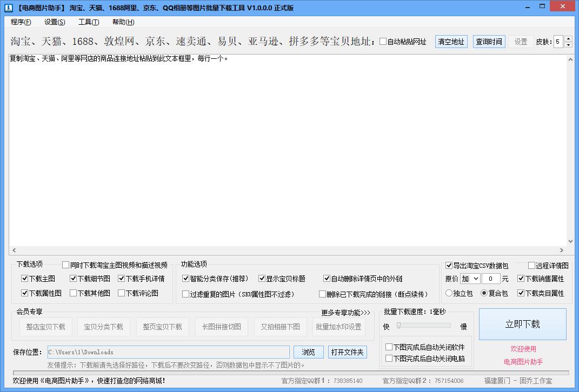Image resolution: width=579 pixels, height=392 pixels.
Task: Enable 过滤重复的图片（SKU属性图不过滤）
Action: coord(185,293)
